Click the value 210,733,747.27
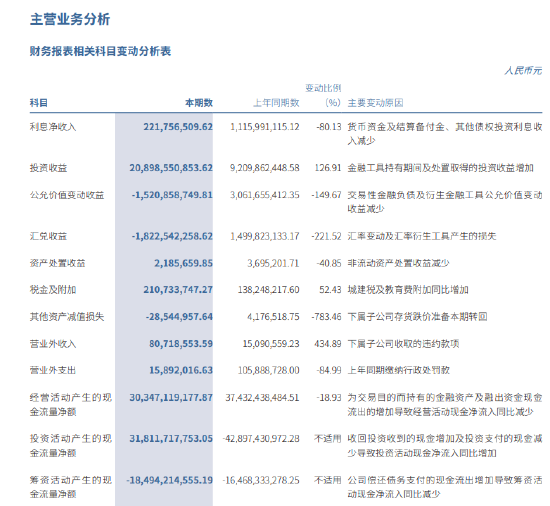This screenshot has height=506, width=550. [178, 290]
